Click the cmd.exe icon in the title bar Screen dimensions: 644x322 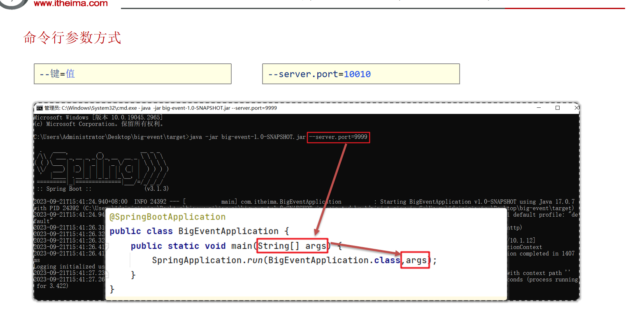tap(40, 108)
